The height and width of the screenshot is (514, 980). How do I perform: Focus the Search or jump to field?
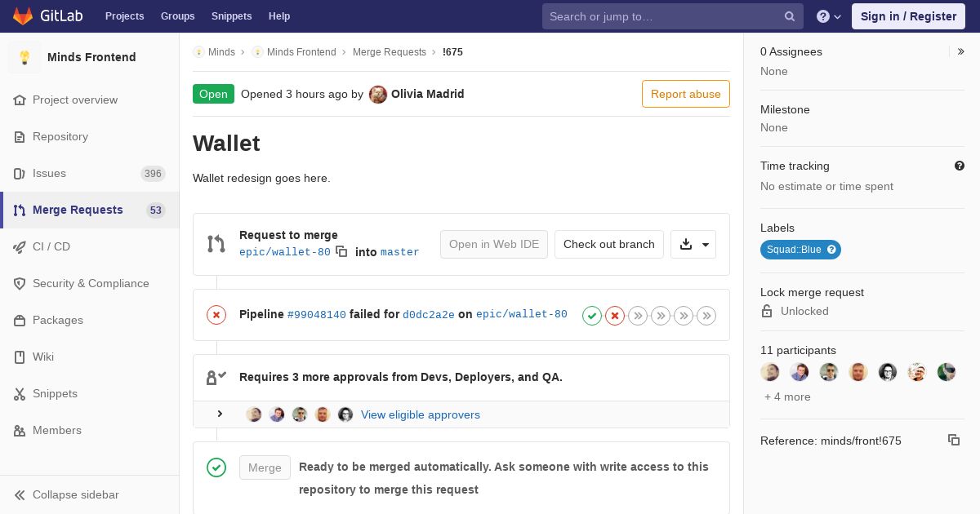tap(672, 16)
